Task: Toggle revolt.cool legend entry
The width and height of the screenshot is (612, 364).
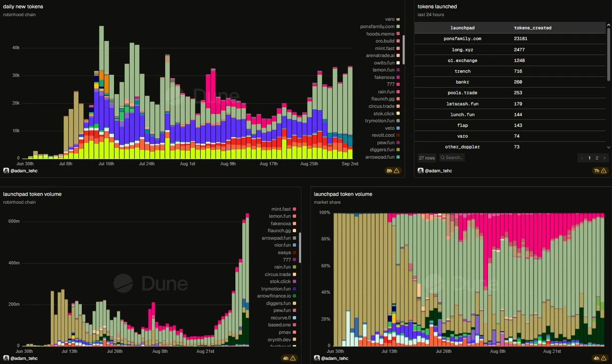Action: point(385,135)
